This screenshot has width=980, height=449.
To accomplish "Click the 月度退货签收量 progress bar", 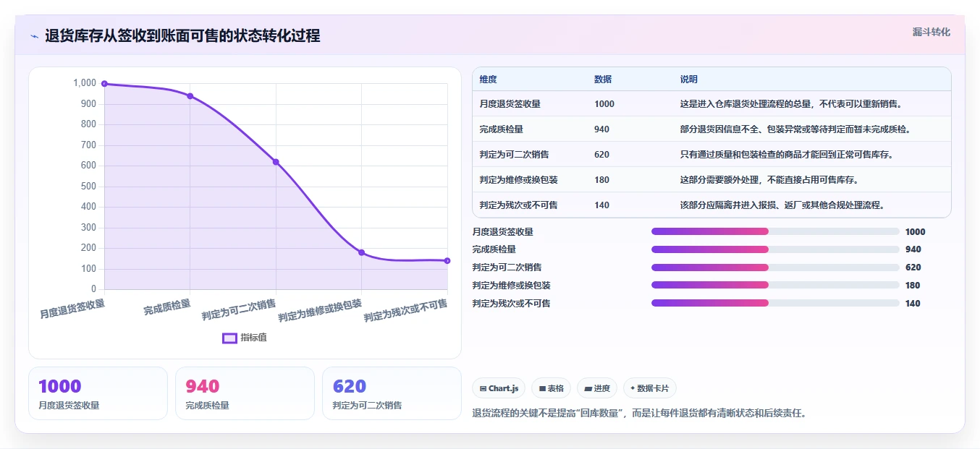I will [775, 231].
